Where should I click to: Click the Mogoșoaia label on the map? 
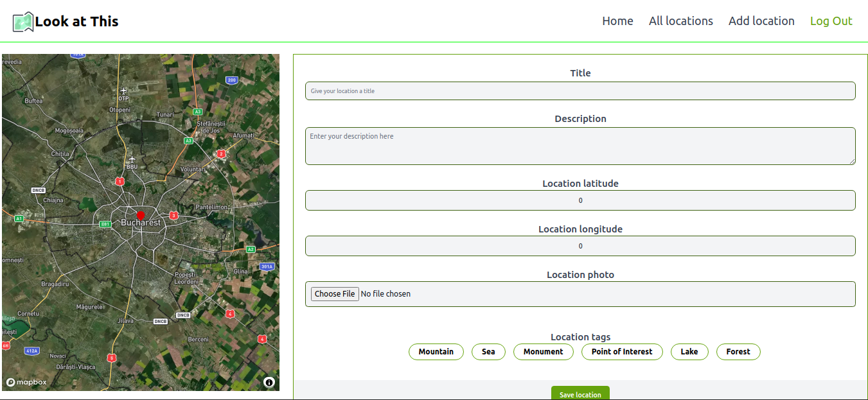(x=69, y=130)
